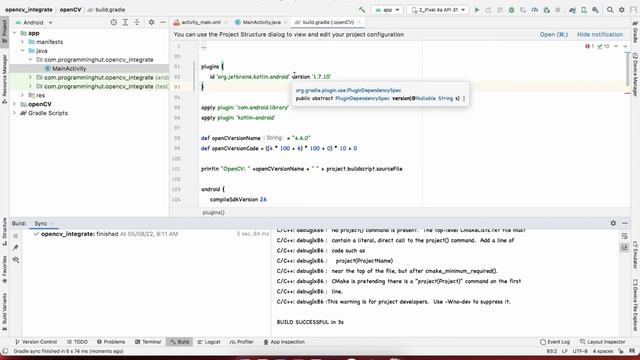
Task: Toggle the Build Variants side panel
Action: point(4,311)
